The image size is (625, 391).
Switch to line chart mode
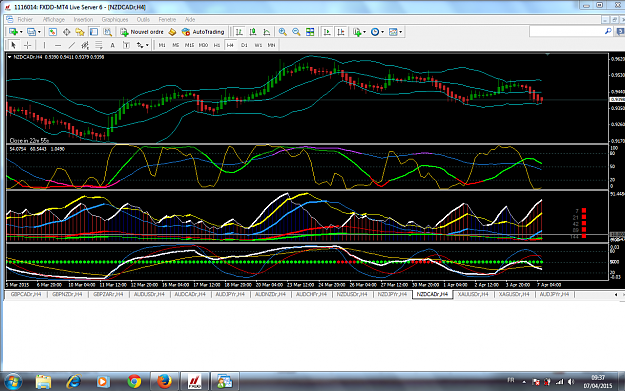[267, 32]
